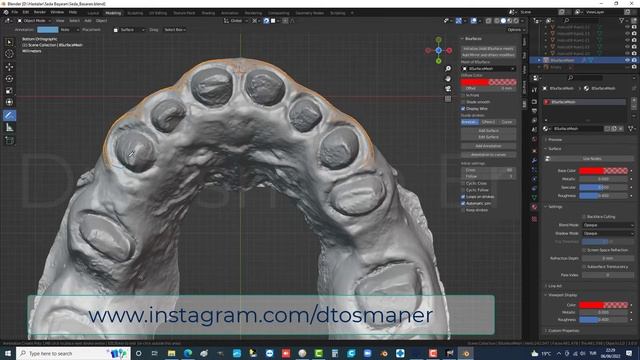Enable the Cyclic Cross checkbox

(x=463, y=183)
